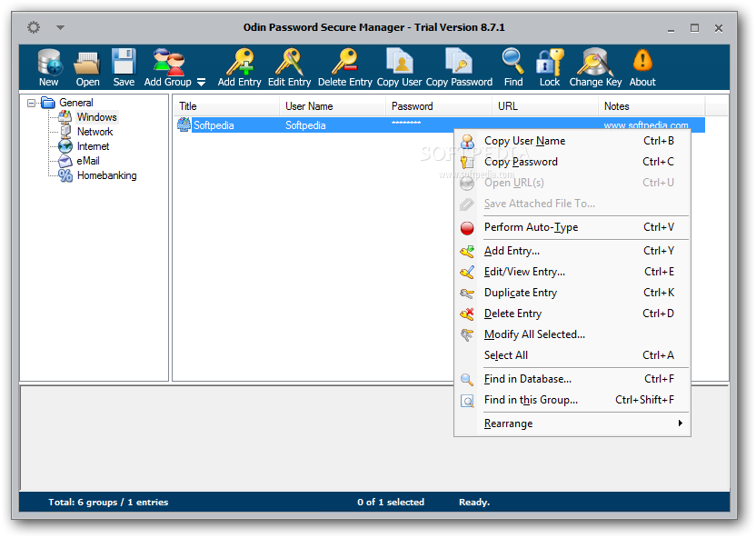The height and width of the screenshot is (538, 756).
Task: Choose Edit/View Entry... from context menu
Action: pyautogui.click(x=572, y=272)
